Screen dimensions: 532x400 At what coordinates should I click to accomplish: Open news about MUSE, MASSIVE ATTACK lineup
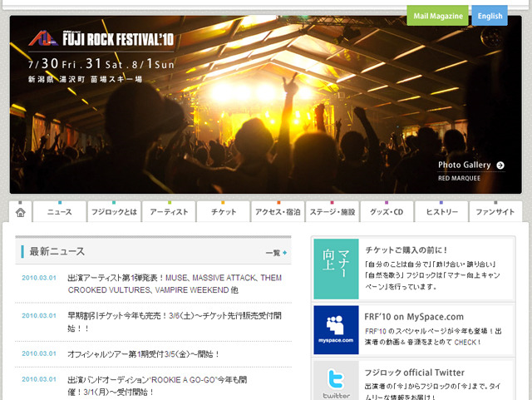tap(175, 284)
